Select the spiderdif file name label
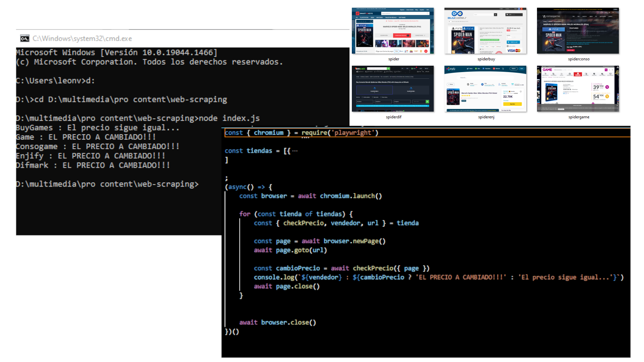This screenshot has height=362, width=644. (393, 117)
